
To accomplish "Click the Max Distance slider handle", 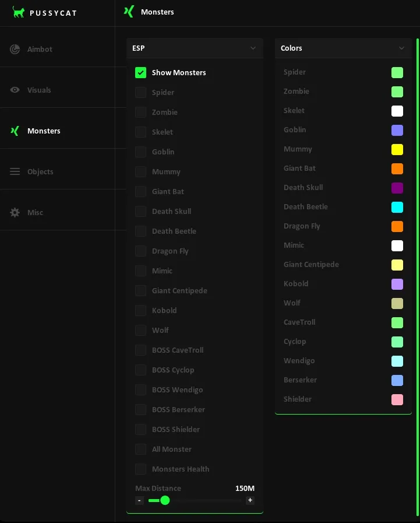I will (165, 500).
